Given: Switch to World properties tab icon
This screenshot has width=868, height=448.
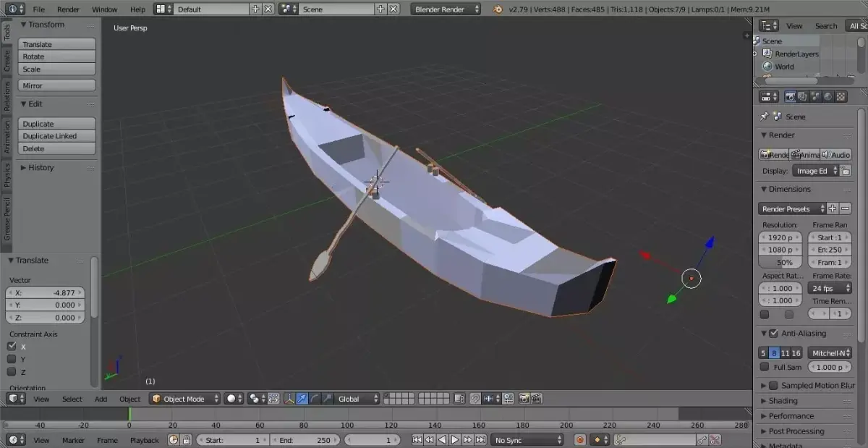Looking at the screenshot, I should pyautogui.click(x=827, y=96).
